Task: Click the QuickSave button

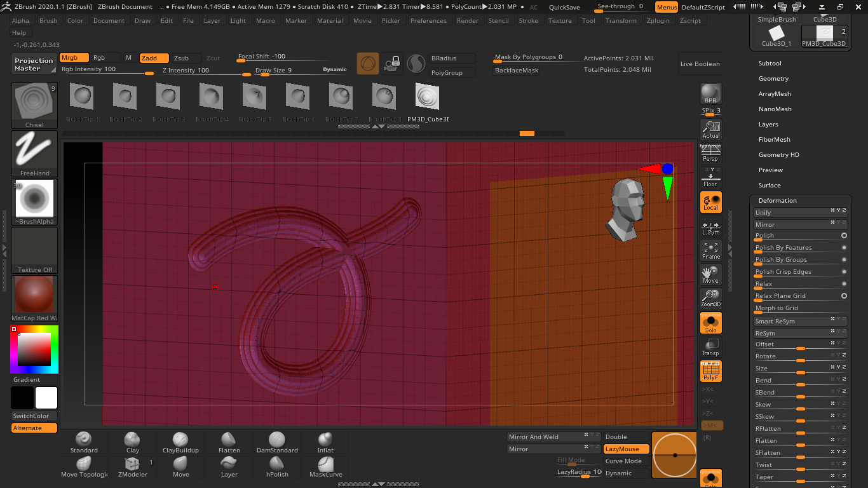Action: (x=564, y=7)
